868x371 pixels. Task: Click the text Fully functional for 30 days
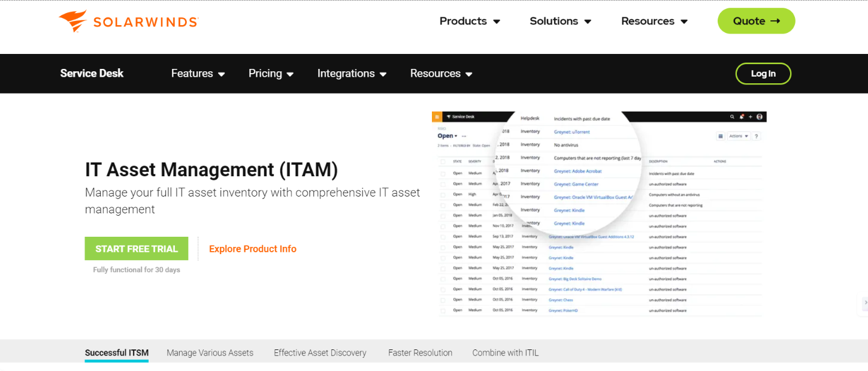pos(137,270)
